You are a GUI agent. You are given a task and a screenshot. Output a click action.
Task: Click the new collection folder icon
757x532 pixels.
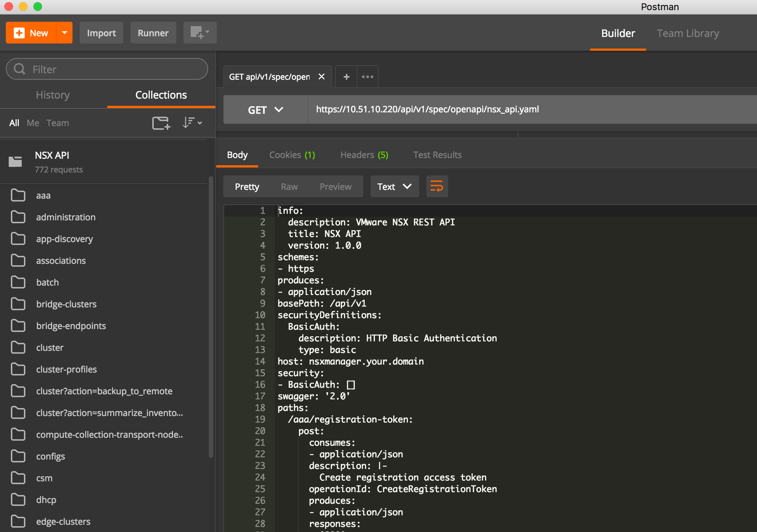click(x=161, y=123)
